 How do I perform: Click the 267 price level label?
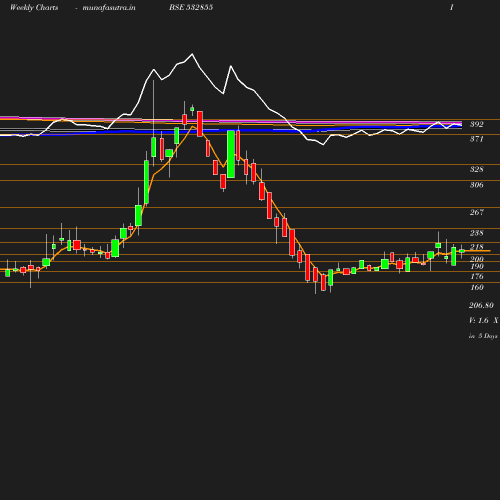coord(477,212)
